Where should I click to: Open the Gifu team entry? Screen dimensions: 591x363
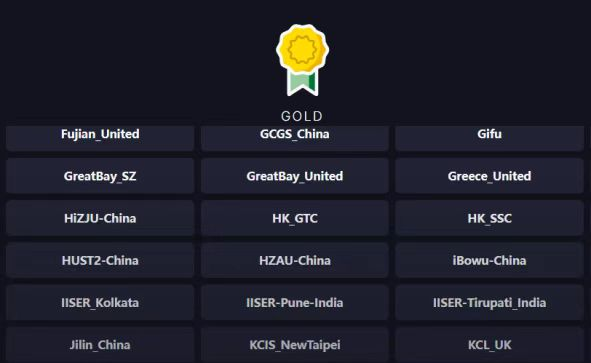pos(490,137)
